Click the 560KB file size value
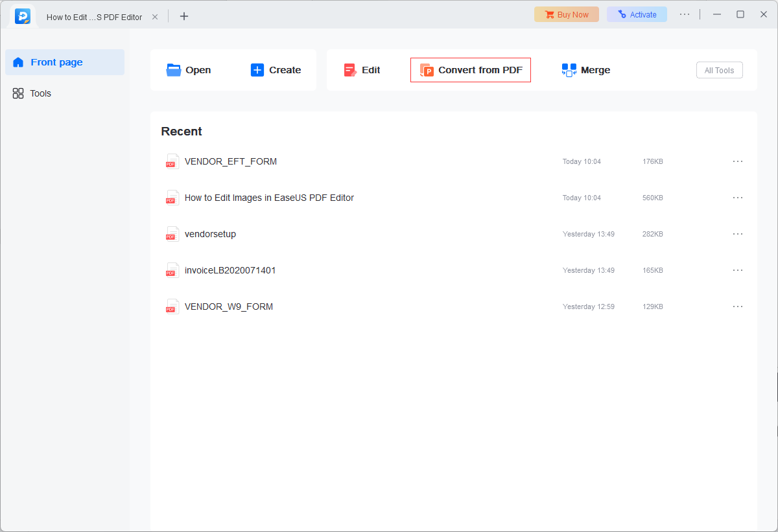The width and height of the screenshot is (778, 532). tap(653, 198)
